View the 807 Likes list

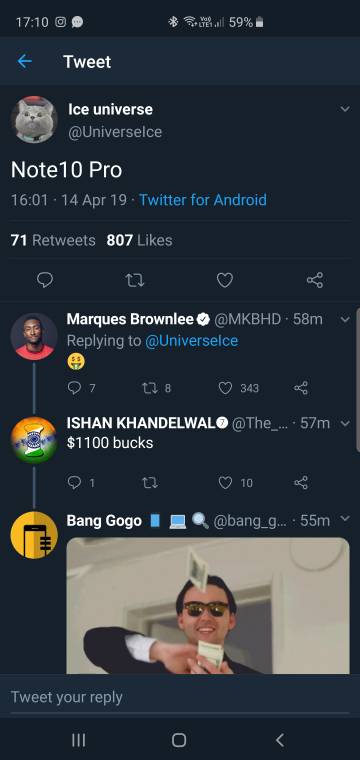(140, 240)
